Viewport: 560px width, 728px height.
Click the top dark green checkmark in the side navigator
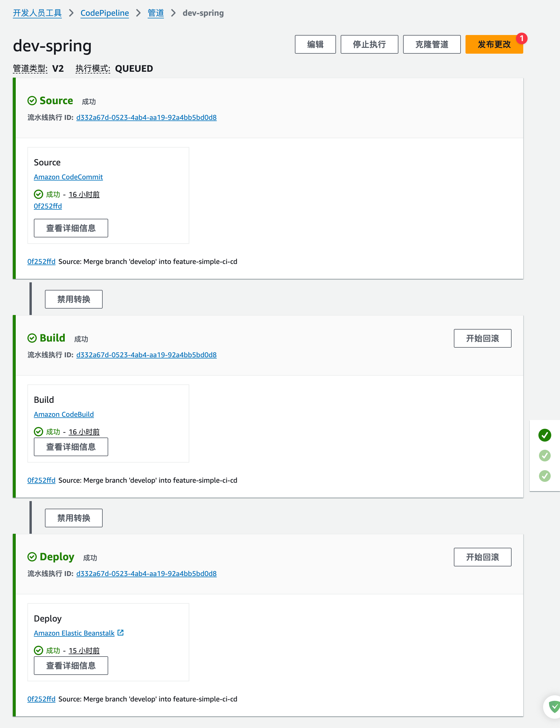(544, 435)
